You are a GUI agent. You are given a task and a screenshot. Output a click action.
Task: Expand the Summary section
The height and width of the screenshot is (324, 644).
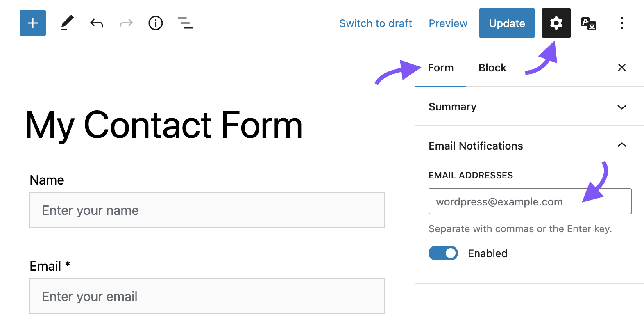[530, 107]
